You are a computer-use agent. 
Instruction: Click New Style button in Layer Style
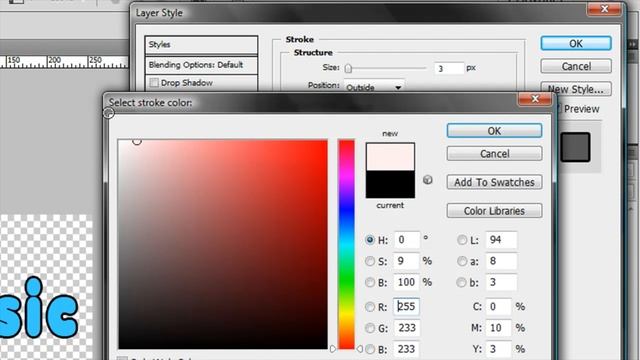576,89
